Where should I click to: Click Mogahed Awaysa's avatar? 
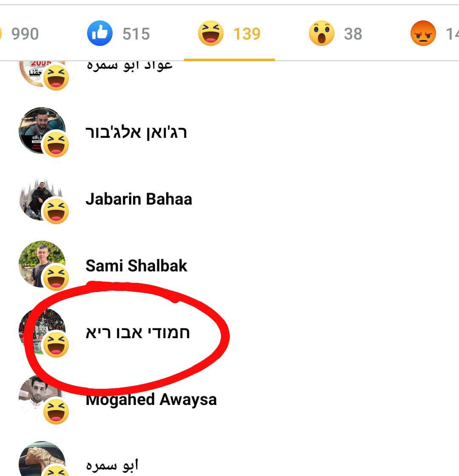[x=42, y=398]
